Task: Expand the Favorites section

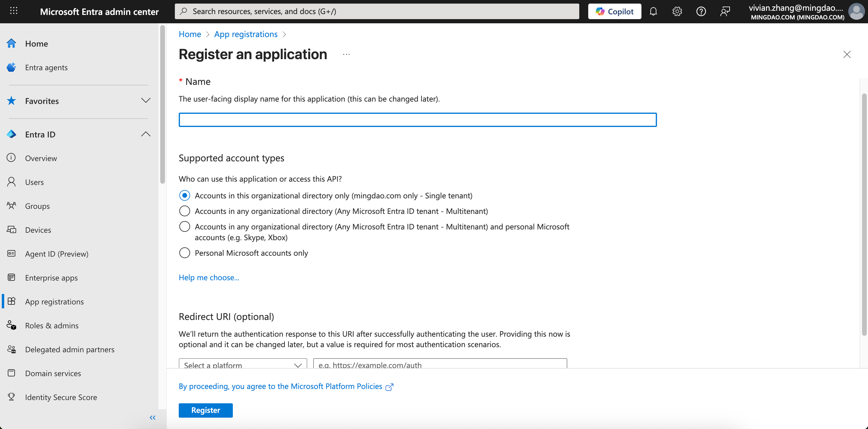Action: [x=146, y=101]
